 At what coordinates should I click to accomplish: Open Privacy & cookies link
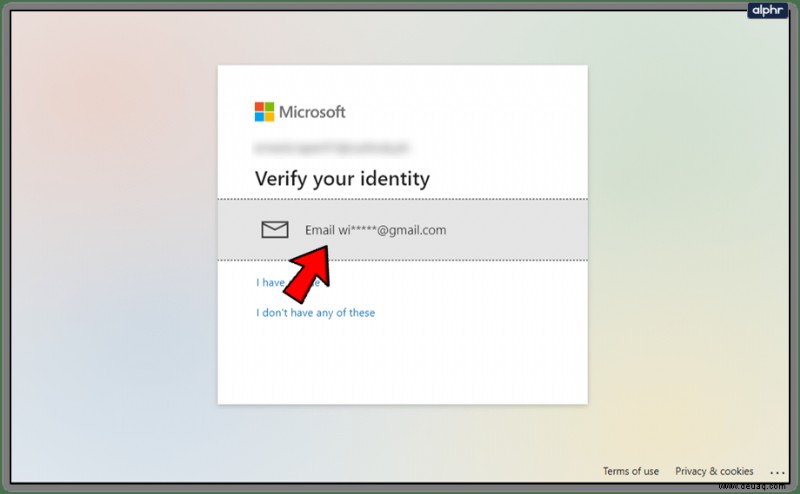(714, 471)
